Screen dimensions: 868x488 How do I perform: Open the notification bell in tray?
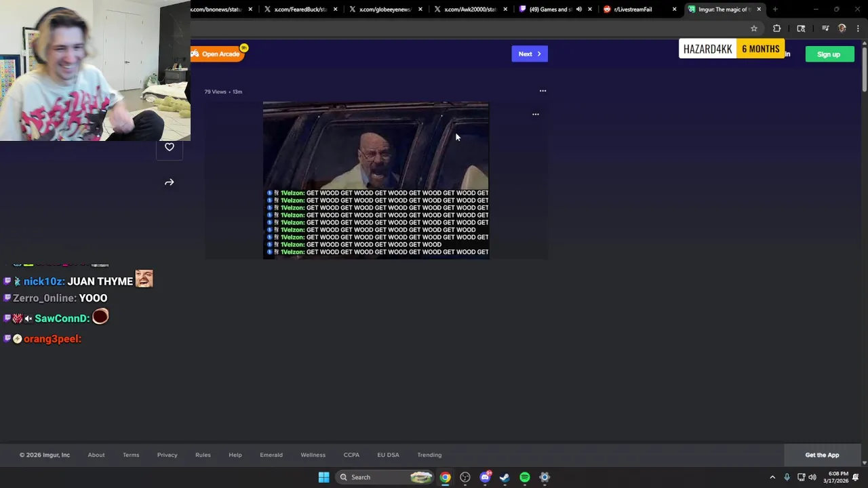coord(856,477)
